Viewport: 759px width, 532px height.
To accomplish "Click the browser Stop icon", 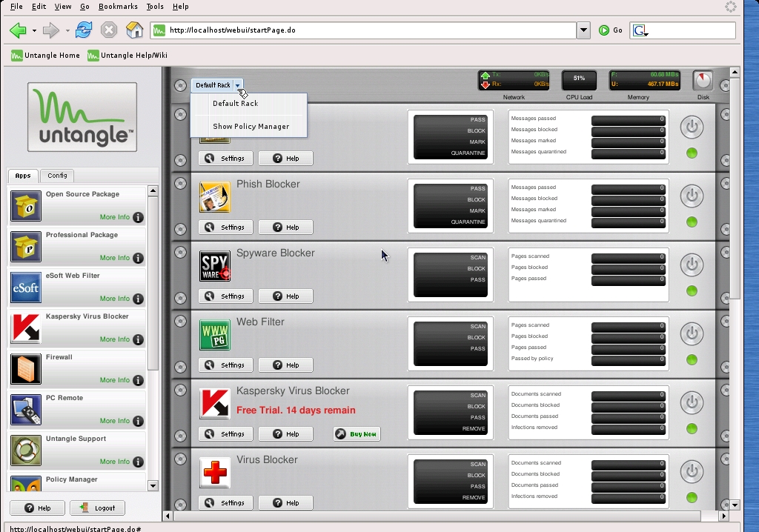I will pyautogui.click(x=109, y=30).
